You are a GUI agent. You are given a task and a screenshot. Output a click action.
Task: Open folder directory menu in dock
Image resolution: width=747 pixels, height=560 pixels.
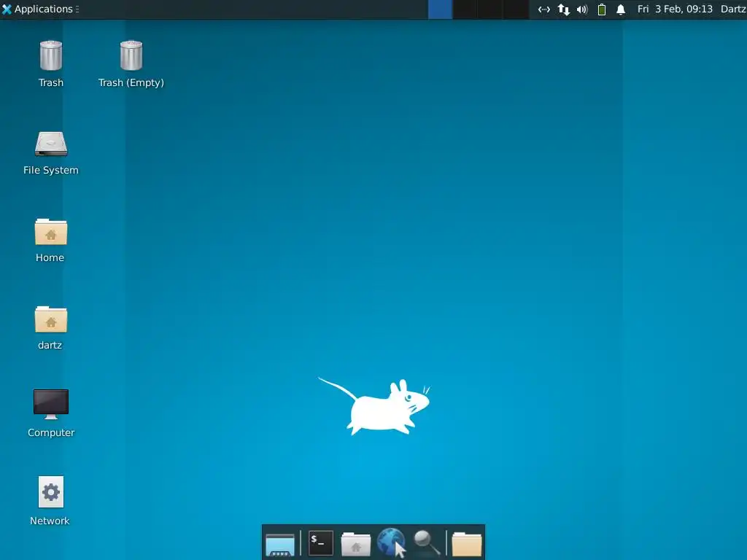point(467,544)
